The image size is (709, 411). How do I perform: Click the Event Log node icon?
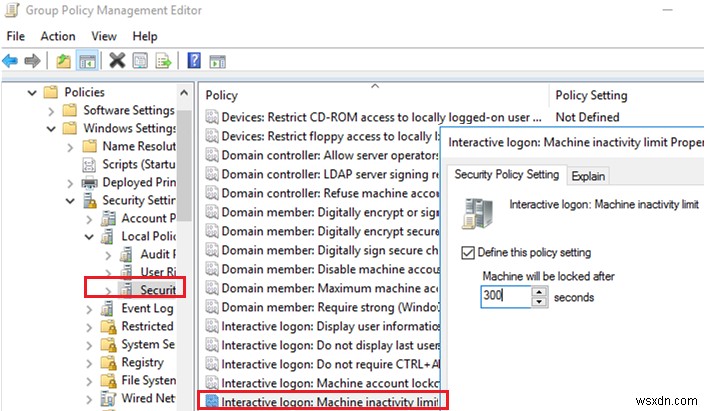pyautogui.click(x=108, y=309)
